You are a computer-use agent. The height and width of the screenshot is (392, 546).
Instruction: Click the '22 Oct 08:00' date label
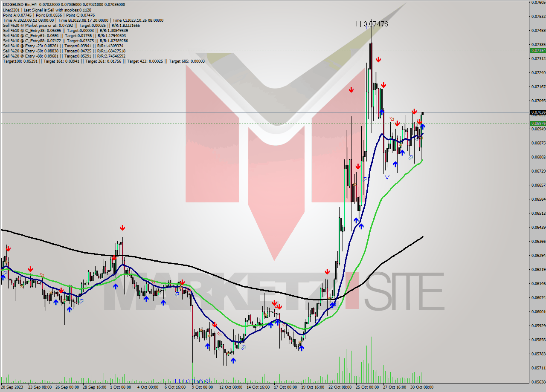[x=340, y=387]
